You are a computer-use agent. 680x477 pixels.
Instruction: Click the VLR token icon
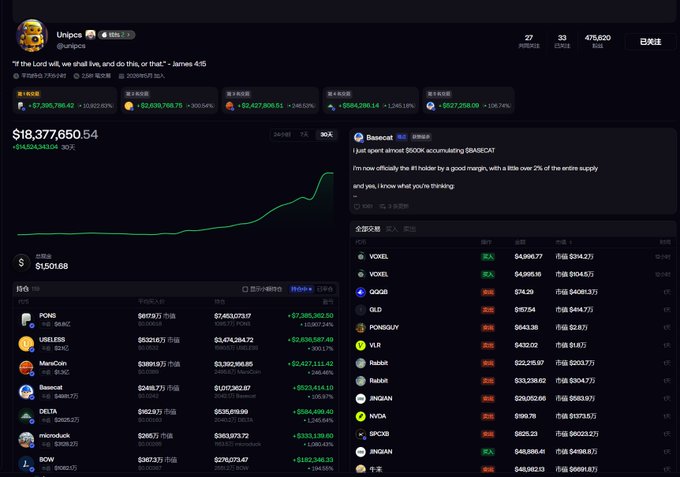tap(360, 345)
